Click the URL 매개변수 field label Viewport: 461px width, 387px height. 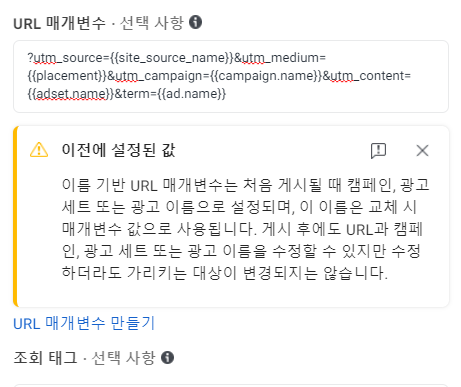coord(59,23)
